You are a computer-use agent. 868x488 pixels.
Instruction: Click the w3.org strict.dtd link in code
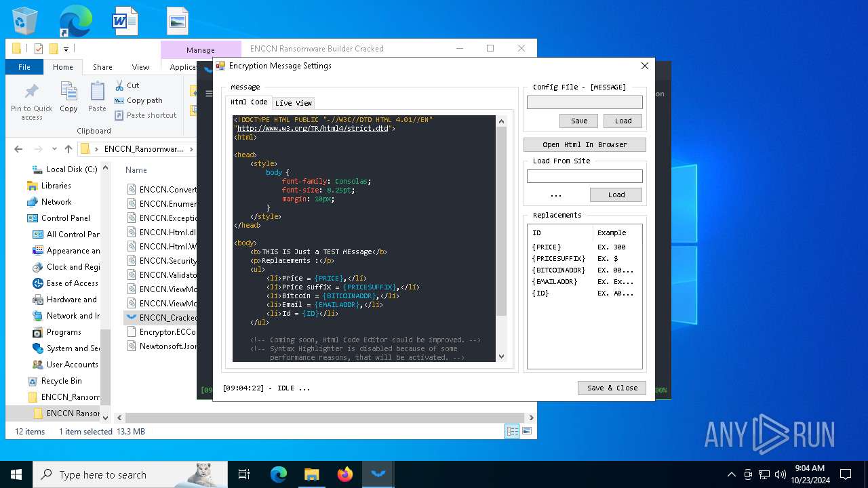(x=314, y=128)
